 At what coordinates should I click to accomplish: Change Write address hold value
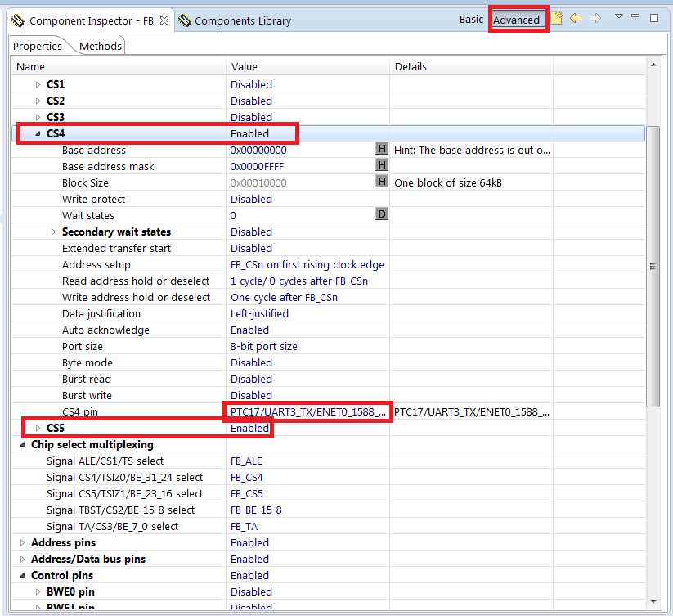tap(284, 298)
